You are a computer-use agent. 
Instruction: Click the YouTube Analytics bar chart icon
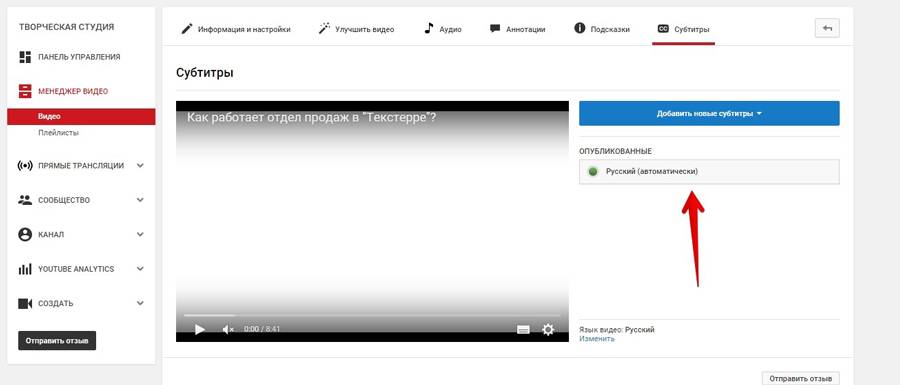tap(25, 269)
